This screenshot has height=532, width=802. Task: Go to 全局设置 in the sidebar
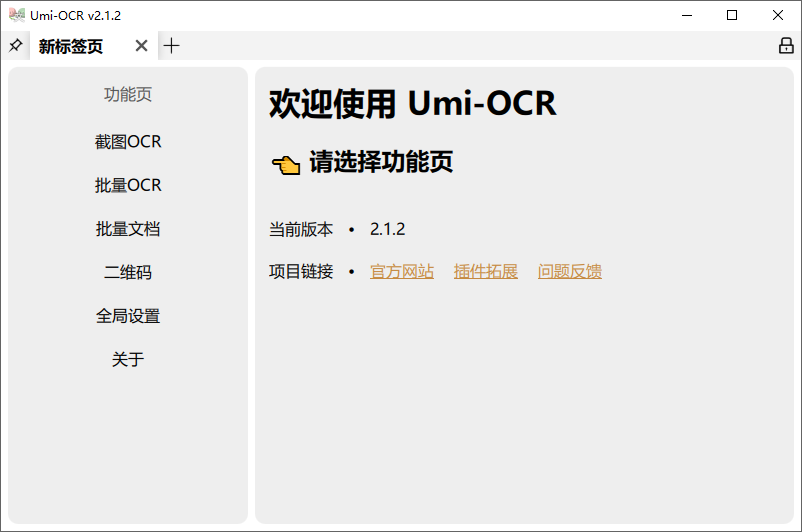click(x=128, y=316)
